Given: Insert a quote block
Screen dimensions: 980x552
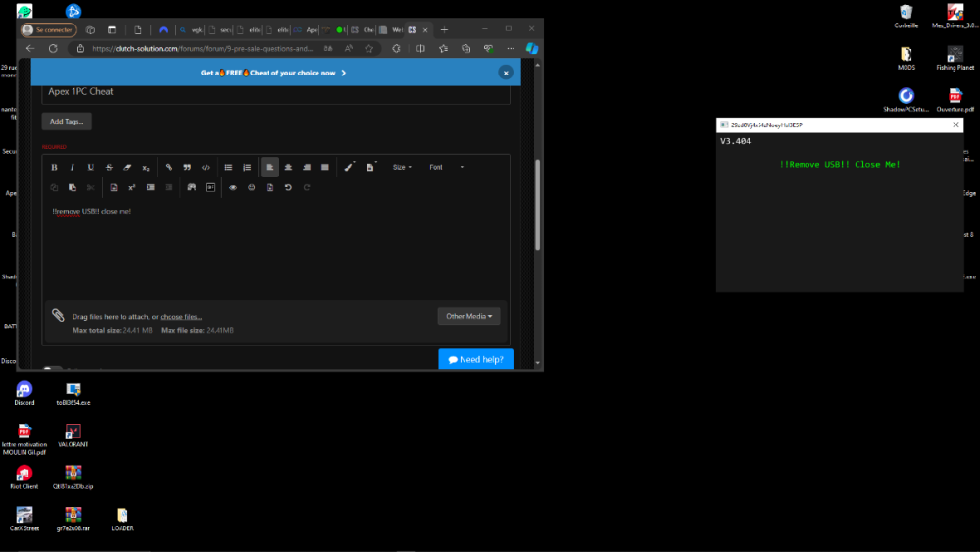Looking at the screenshot, I should tap(187, 168).
